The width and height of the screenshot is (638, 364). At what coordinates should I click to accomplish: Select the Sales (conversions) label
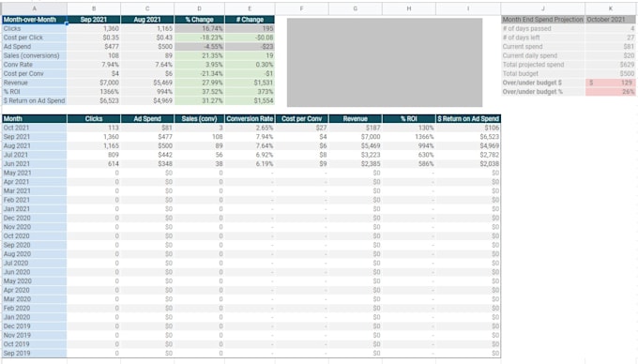coord(34,55)
